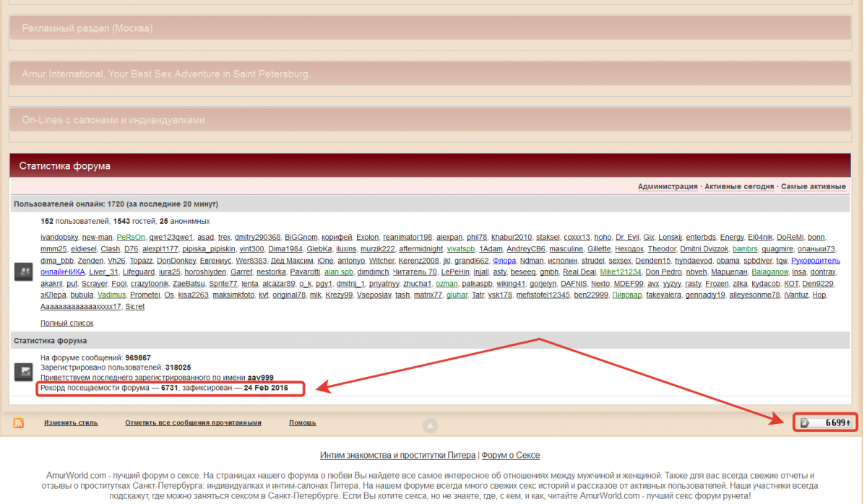
Task: Click Интим знакомства и проститутки Питера link
Action: (x=397, y=456)
